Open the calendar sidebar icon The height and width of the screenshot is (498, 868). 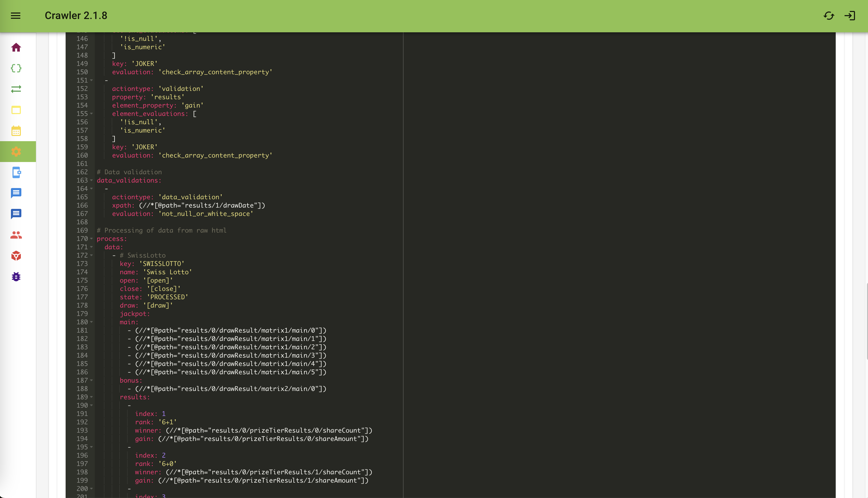pos(16,131)
